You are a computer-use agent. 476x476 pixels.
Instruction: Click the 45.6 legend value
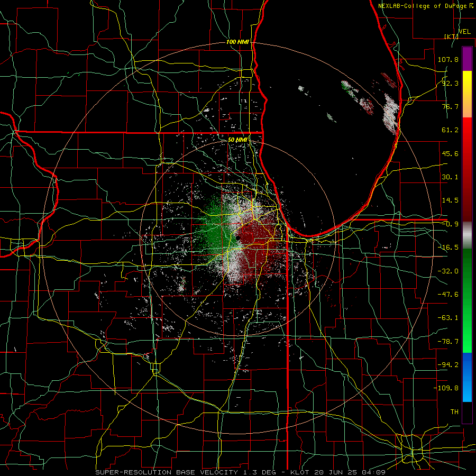point(450,153)
